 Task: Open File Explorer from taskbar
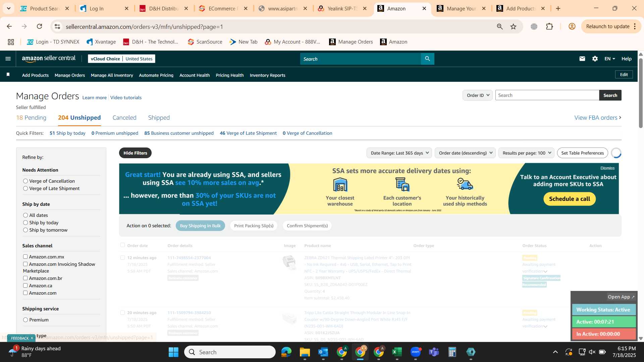tap(305, 352)
